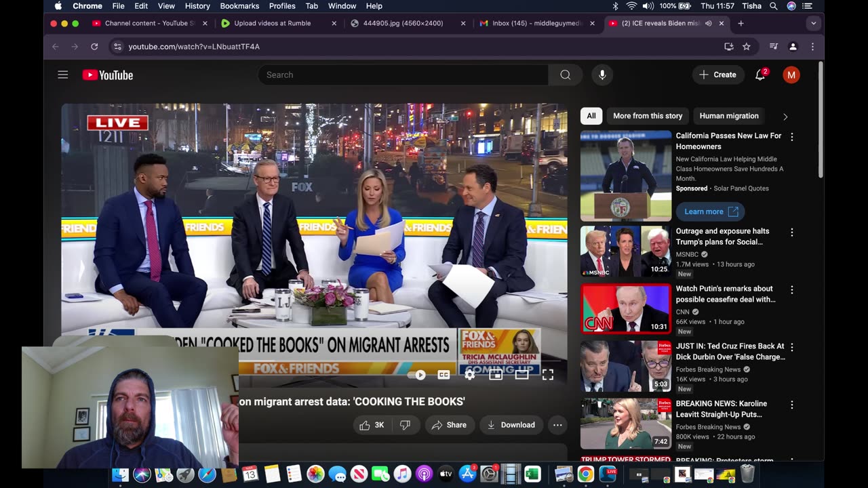Show more filter chips with right arrow
The image size is (868, 488).
(785, 117)
